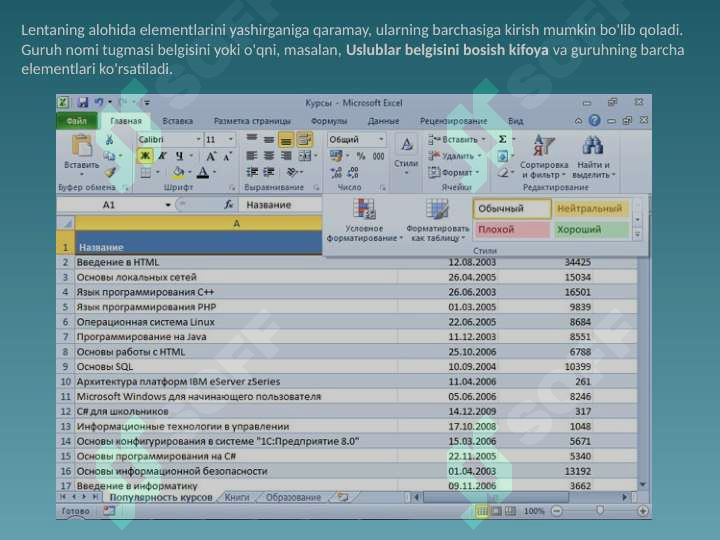Viewport: 720px width, 540px height.
Task: Open the Общий number format dropdown
Action: click(381, 139)
